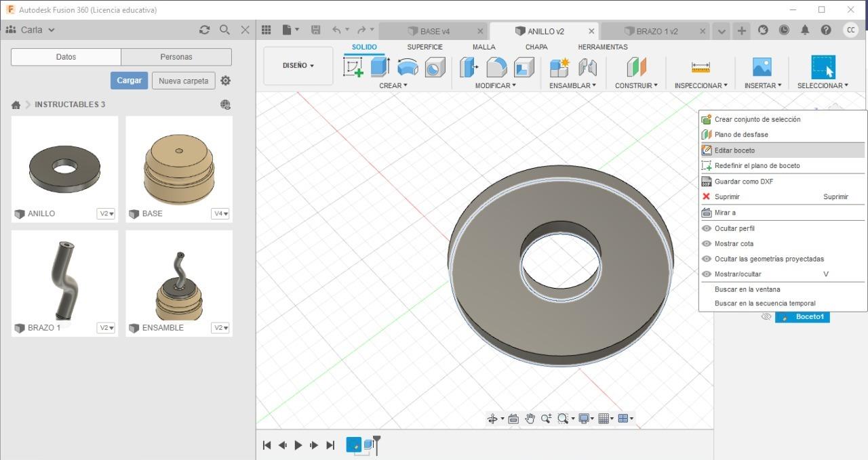Open version dropdown V2 of ANILLO

point(106,213)
